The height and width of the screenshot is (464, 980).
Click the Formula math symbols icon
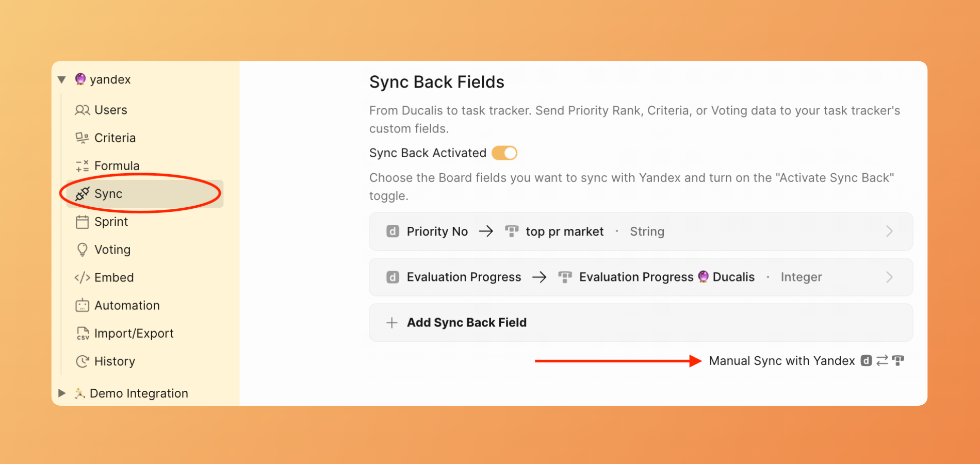coord(82,165)
